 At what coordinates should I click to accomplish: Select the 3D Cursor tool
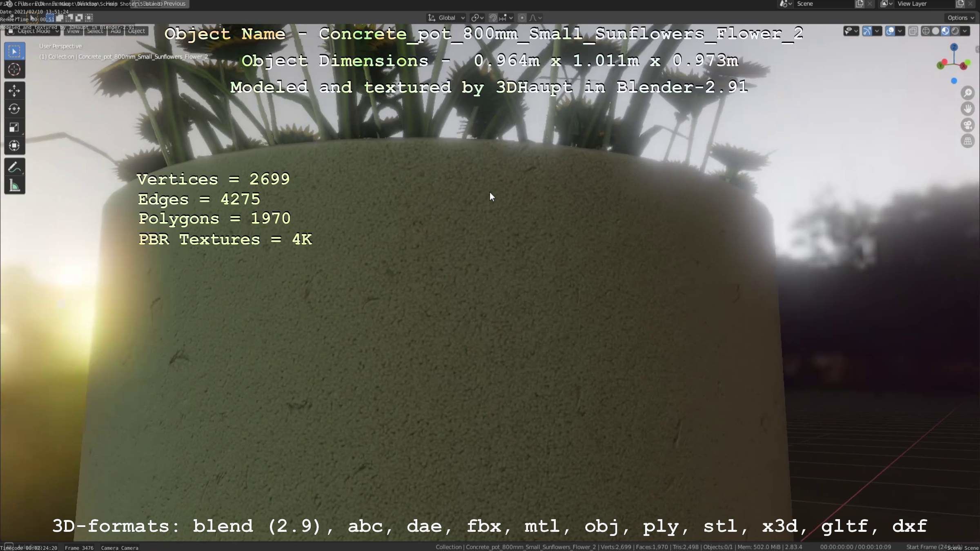pos(14,70)
